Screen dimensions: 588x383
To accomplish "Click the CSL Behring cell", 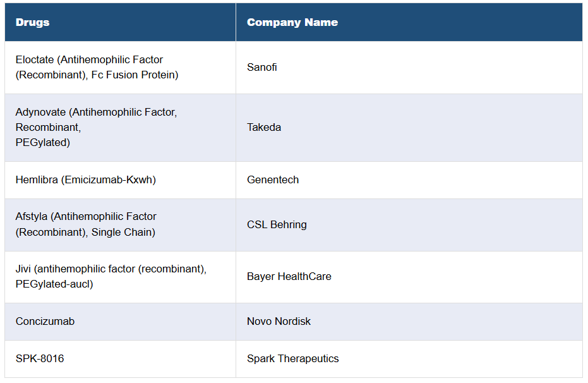I will click(277, 225).
